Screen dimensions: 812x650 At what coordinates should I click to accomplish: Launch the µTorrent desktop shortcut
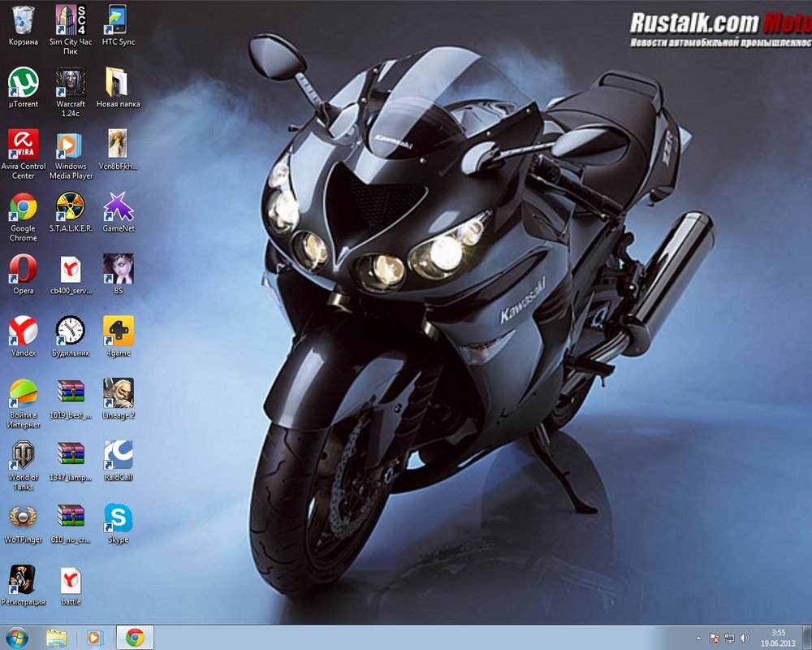click(x=24, y=82)
